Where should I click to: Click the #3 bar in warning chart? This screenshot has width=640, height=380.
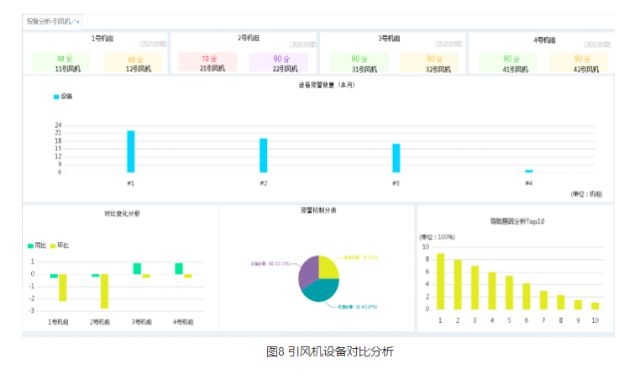[396, 158]
